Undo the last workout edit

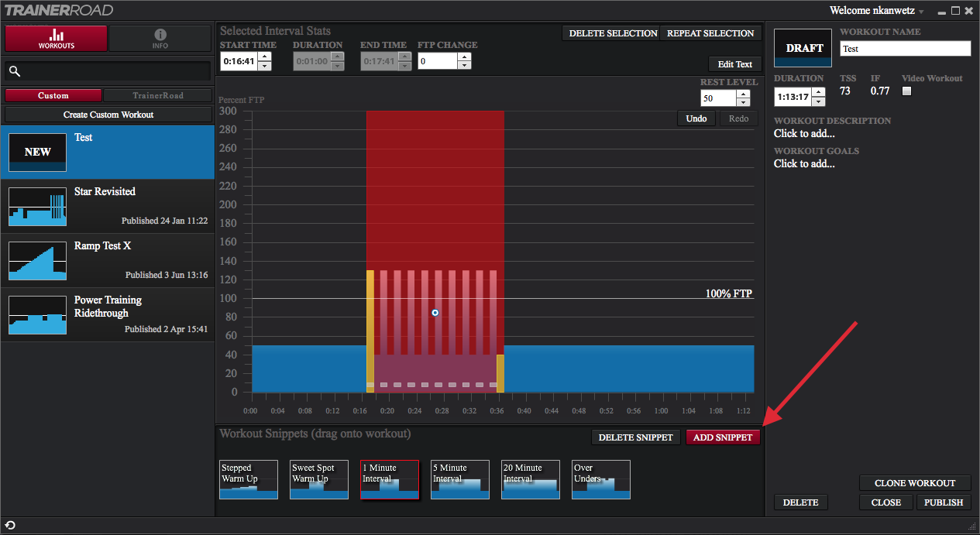696,118
